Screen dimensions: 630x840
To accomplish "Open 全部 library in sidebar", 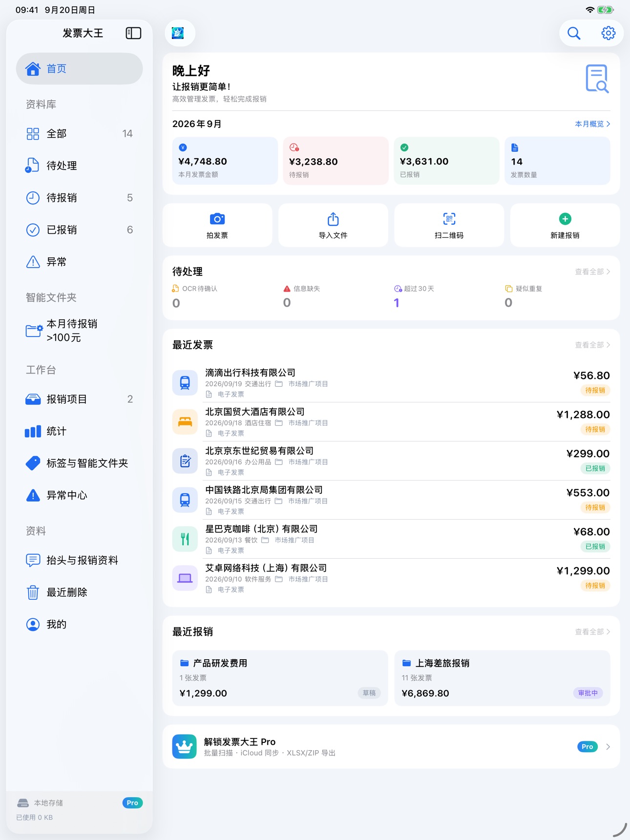I will [x=80, y=134].
